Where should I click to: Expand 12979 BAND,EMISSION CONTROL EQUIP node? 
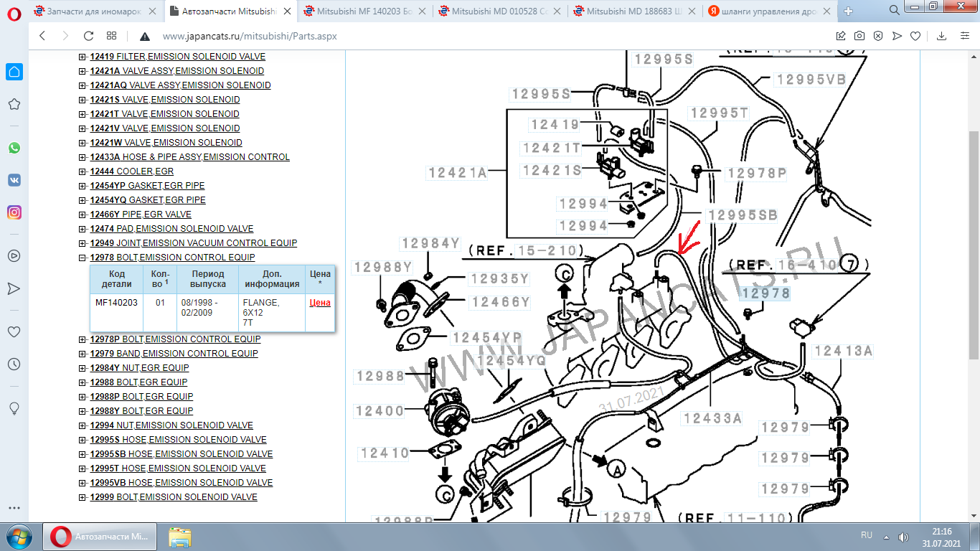point(83,354)
